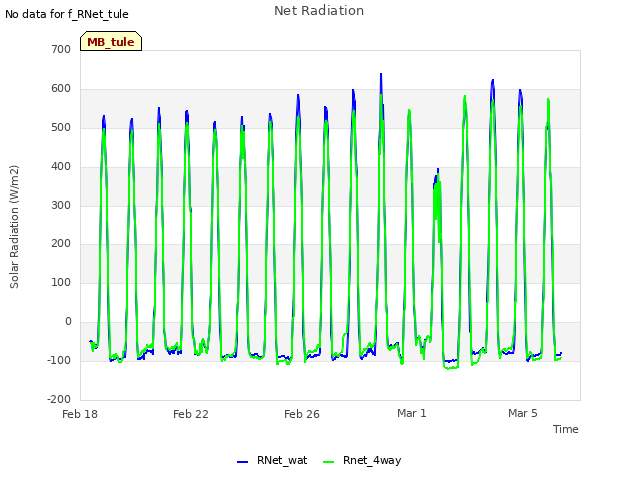Click the 400 y-axis tick label
The image size is (640, 480).
[x=61, y=167]
